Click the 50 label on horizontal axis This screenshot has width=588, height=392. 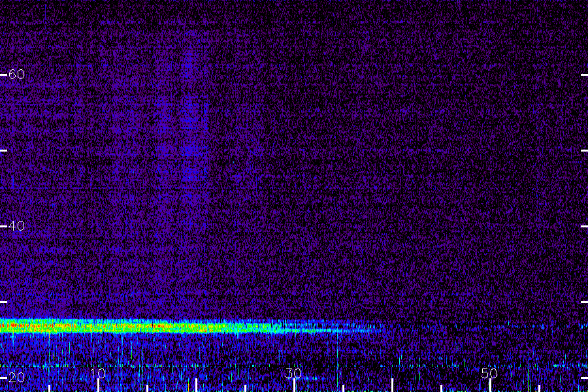(489, 373)
